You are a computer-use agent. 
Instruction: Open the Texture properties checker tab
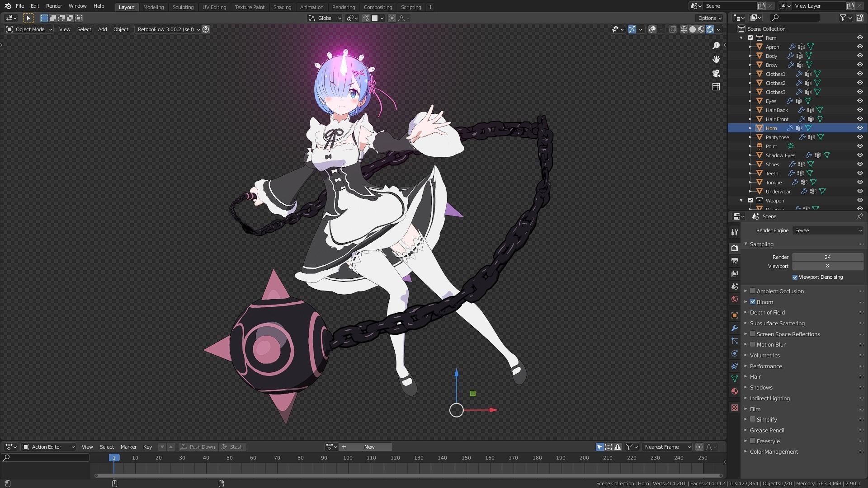click(735, 408)
